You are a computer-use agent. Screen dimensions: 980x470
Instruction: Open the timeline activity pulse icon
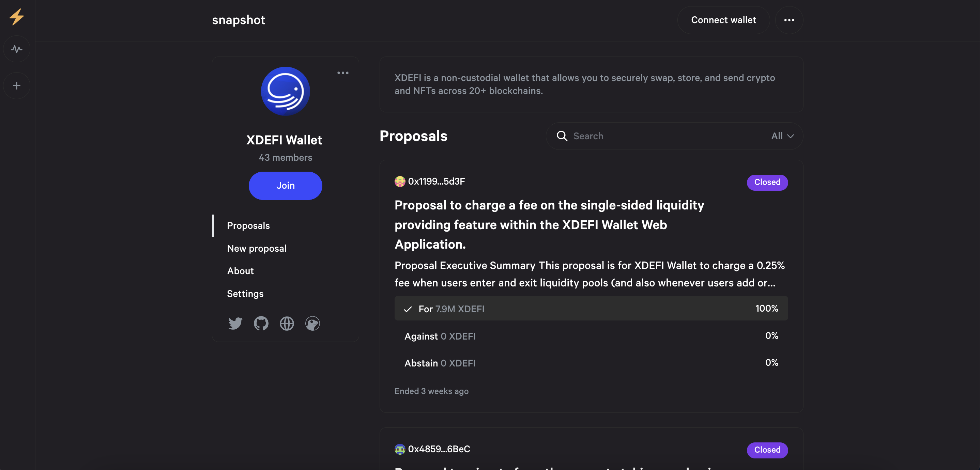point(17,49)
